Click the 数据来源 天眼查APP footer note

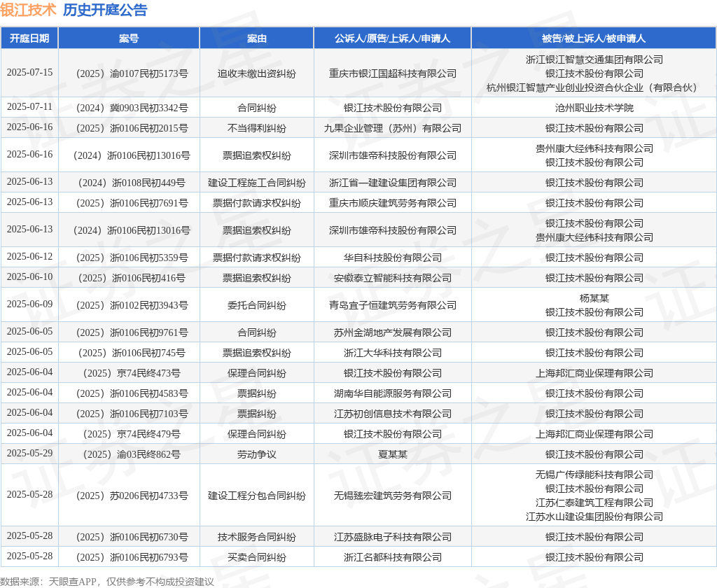click(107, 582)
